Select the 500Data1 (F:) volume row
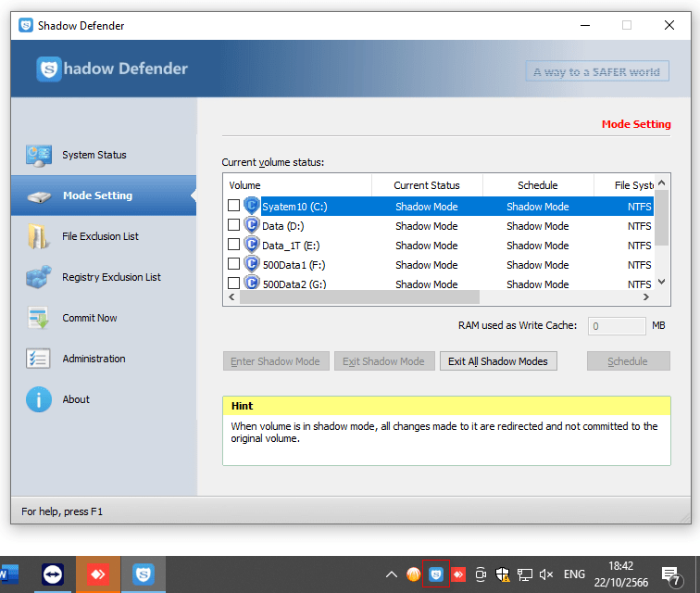Viewport: 700px width, 593px height. click(439, 265)
